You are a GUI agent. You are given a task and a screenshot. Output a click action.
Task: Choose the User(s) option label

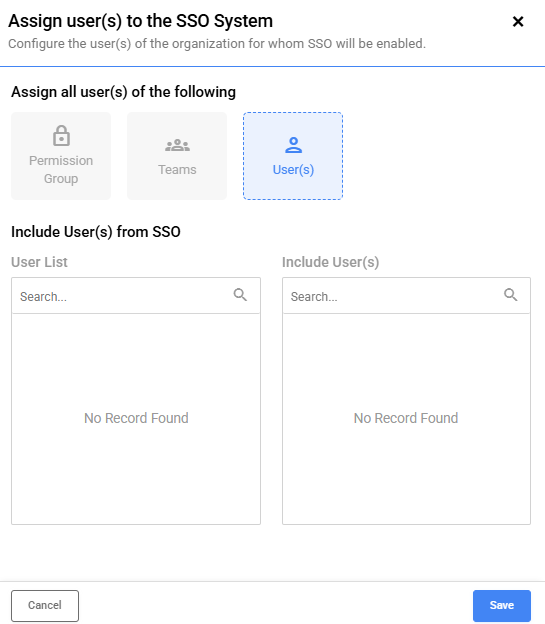coord(293,170)
